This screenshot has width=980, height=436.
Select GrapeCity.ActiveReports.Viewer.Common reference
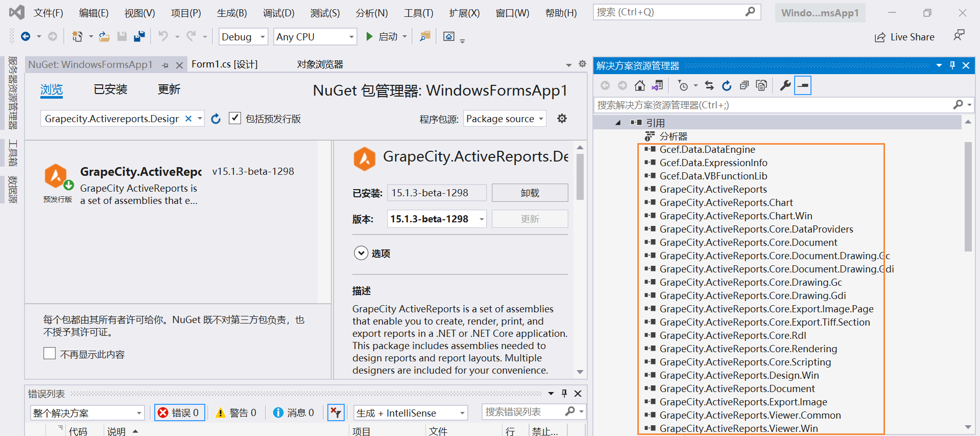click(750, 415)
